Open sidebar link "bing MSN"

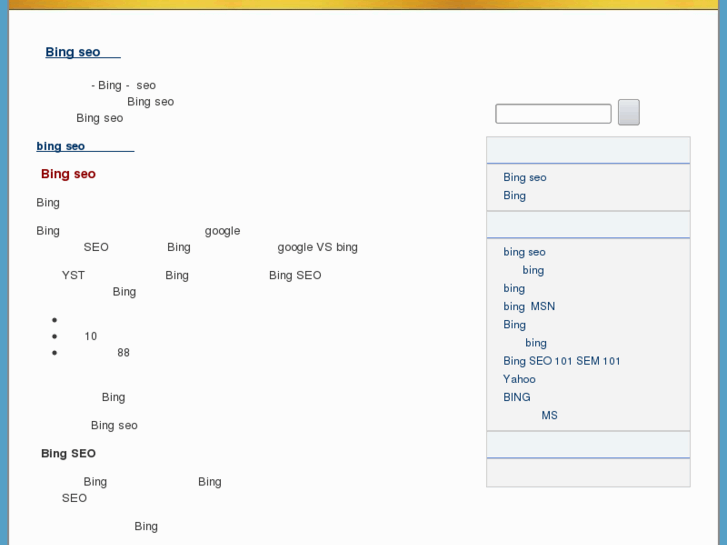tap(529, 306)
